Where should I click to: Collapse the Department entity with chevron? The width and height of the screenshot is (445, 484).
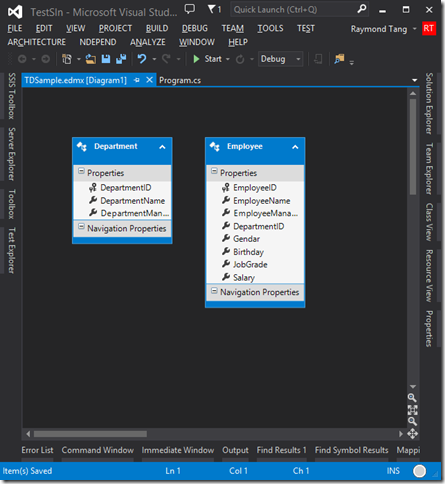[162, 147]
